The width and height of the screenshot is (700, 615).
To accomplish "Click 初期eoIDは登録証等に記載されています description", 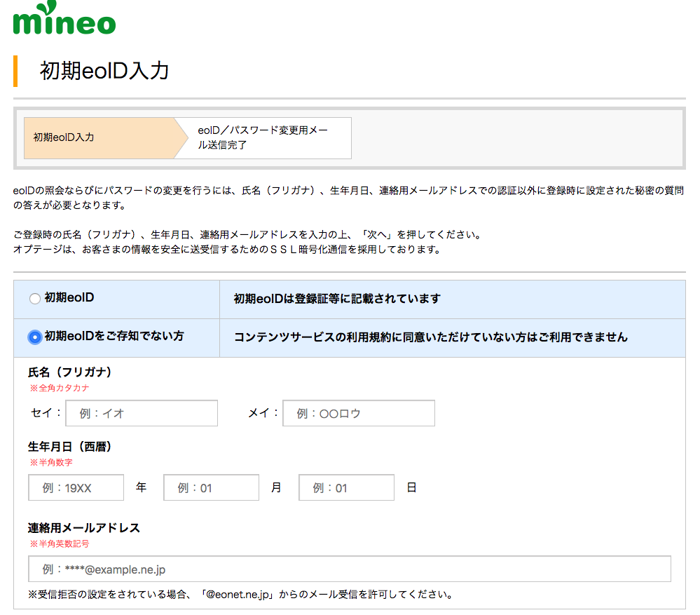I will pos(338,298).
